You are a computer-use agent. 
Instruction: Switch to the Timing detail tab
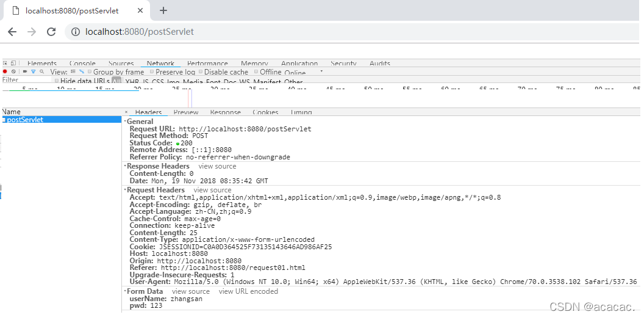coord(301,112)
